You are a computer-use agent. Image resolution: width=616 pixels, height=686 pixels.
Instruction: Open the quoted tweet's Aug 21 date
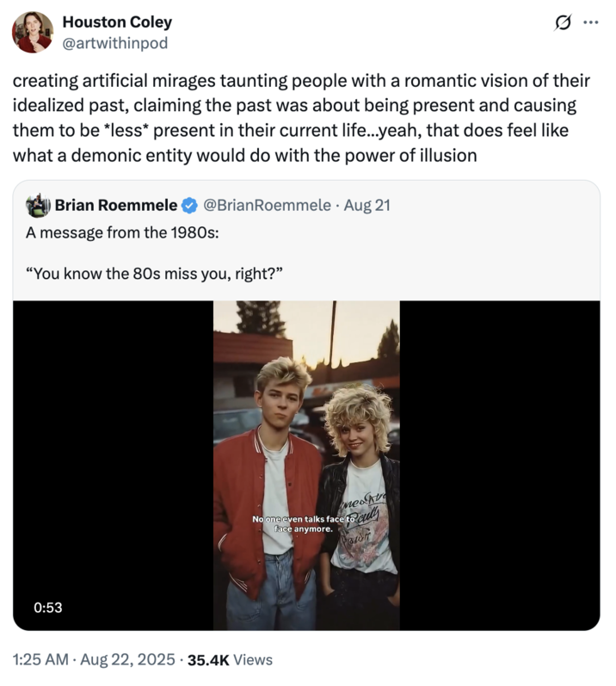point(367,205)
